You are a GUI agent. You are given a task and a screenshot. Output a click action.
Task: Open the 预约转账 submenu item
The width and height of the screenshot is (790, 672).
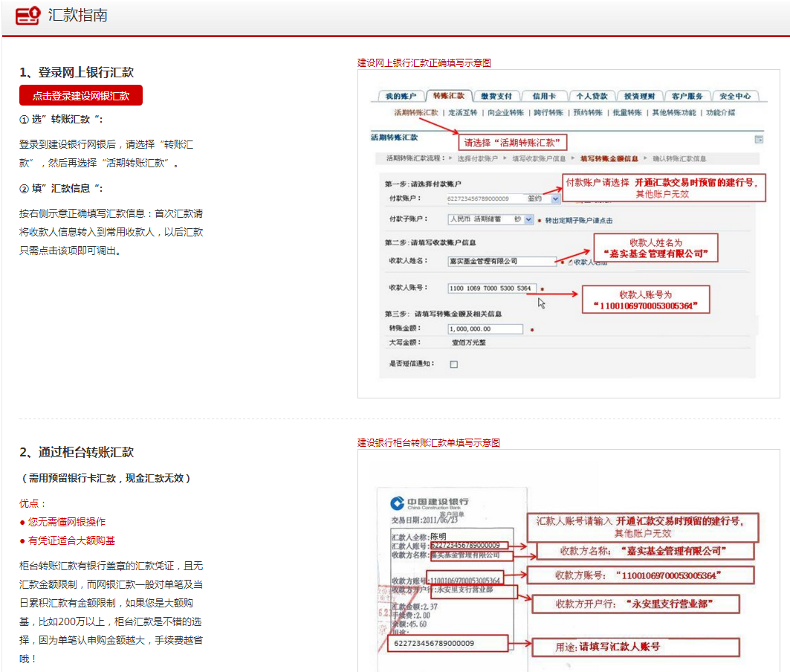[x=587, y=112]
